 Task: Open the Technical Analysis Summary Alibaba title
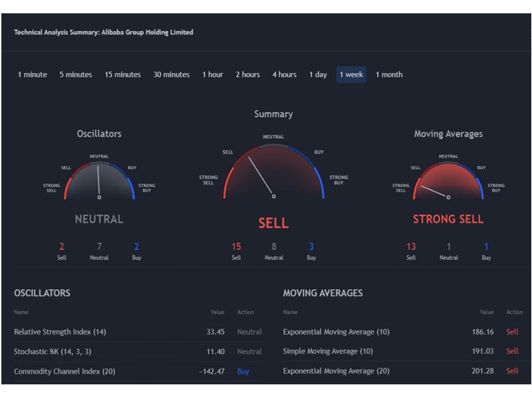tap(104, 32)
